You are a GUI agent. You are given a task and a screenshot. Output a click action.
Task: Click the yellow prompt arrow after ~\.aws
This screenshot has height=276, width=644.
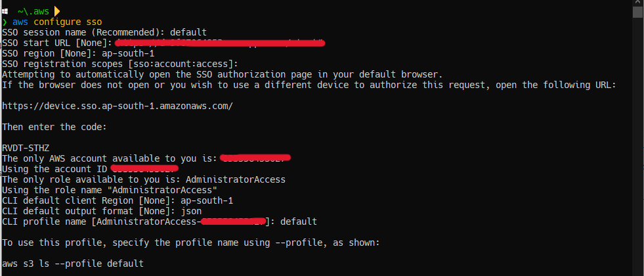pyautogui.click(x=56, y=11)
